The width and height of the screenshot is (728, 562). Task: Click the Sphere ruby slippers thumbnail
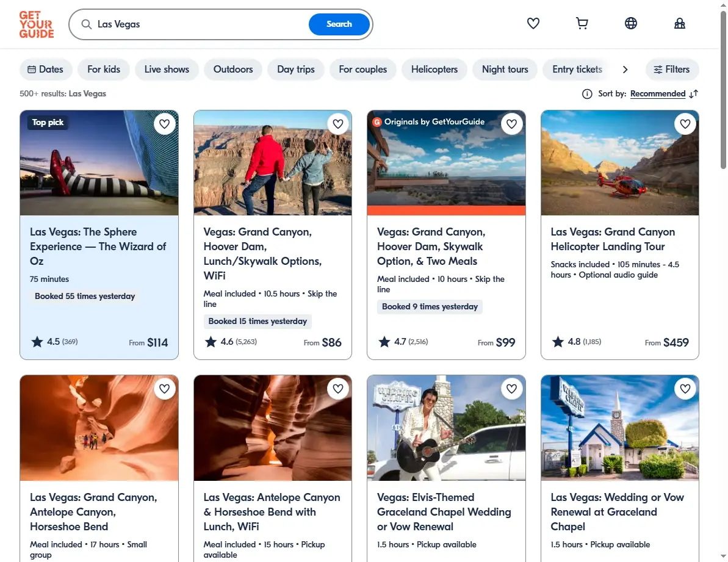pyautogui.click(x=99, y=163)
